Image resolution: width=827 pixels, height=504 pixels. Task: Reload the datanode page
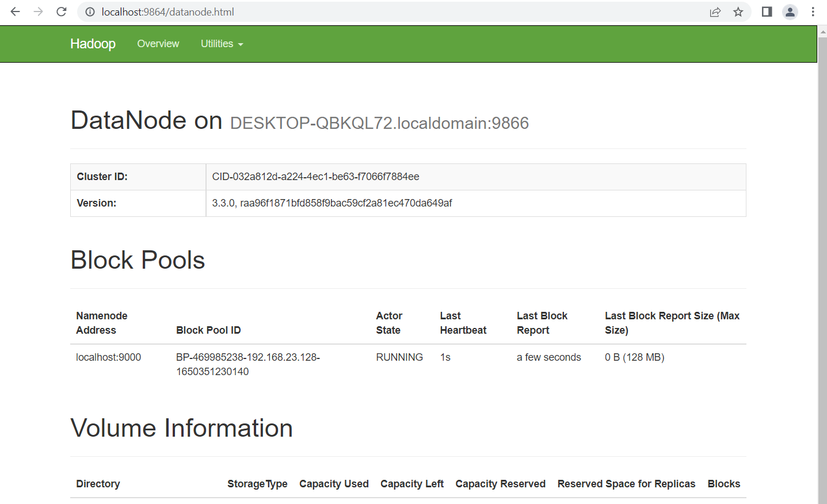point(62,12)
